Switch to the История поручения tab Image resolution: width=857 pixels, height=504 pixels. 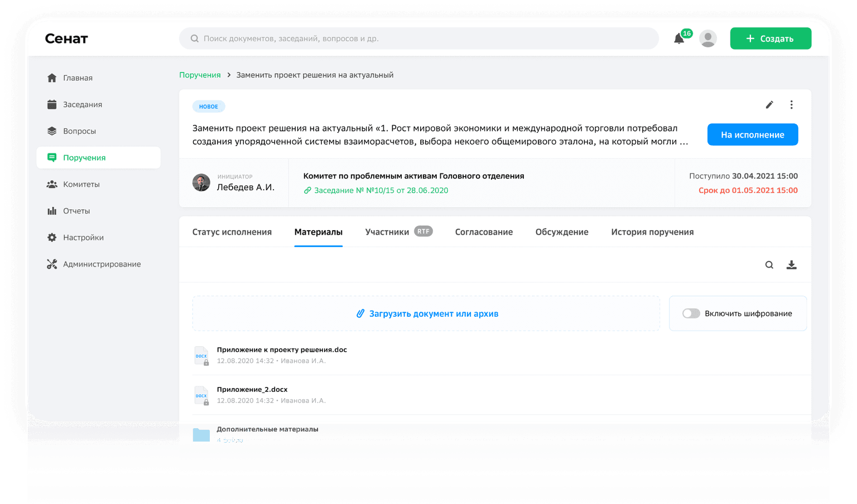click(652, 232)
